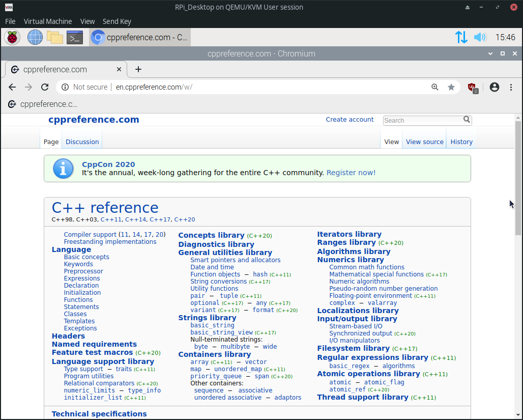Submit search with the magnifier icon
523x420 pixels.
(467, 120)
